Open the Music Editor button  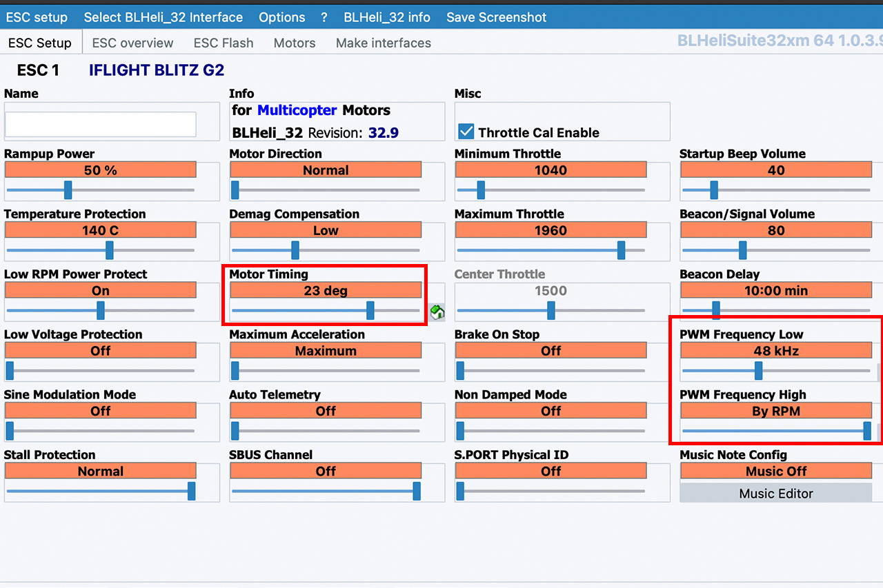pos(776,493)
